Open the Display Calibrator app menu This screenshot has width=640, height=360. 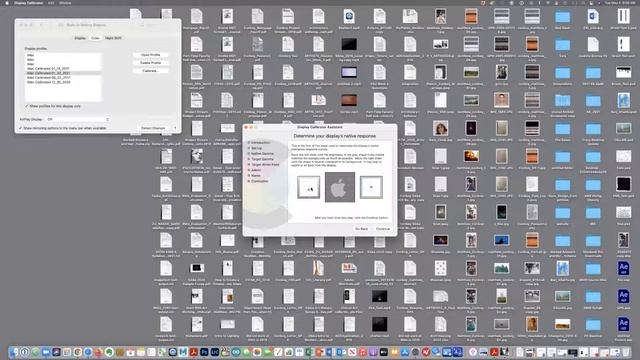[29, 3]
